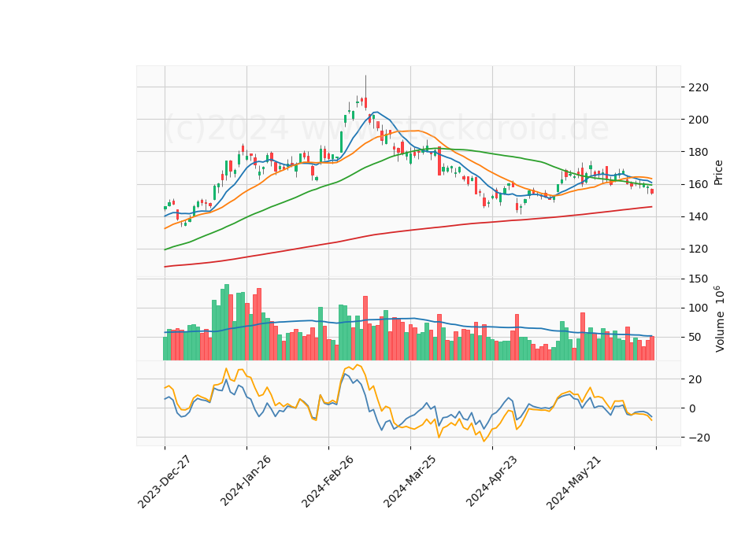Click the 220 price axis tick
Screen dimensions: 756x543
pos(699,87)
